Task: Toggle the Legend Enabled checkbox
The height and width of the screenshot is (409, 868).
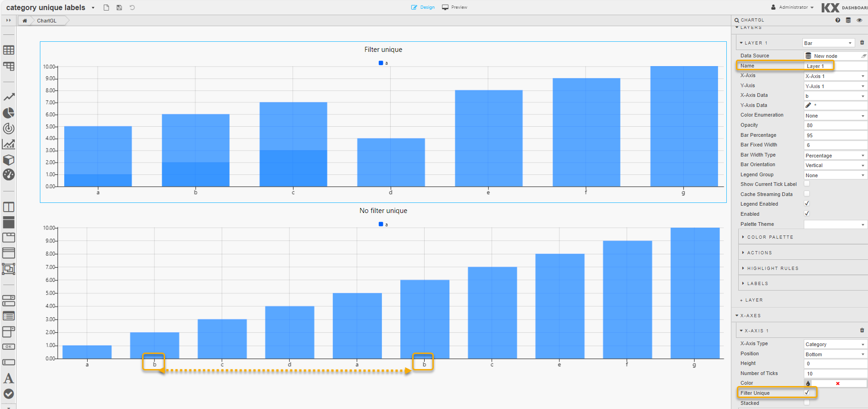Action: coord(807,204)
